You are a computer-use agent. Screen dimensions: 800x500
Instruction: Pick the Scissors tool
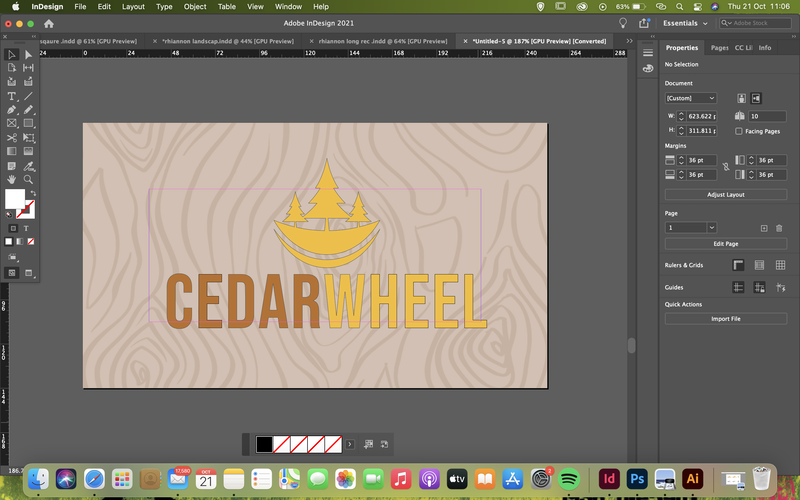[x=11, y=137]
